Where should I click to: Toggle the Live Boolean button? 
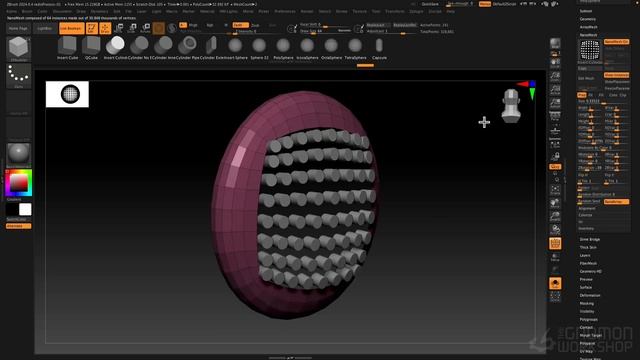click(x=71, y=28)
